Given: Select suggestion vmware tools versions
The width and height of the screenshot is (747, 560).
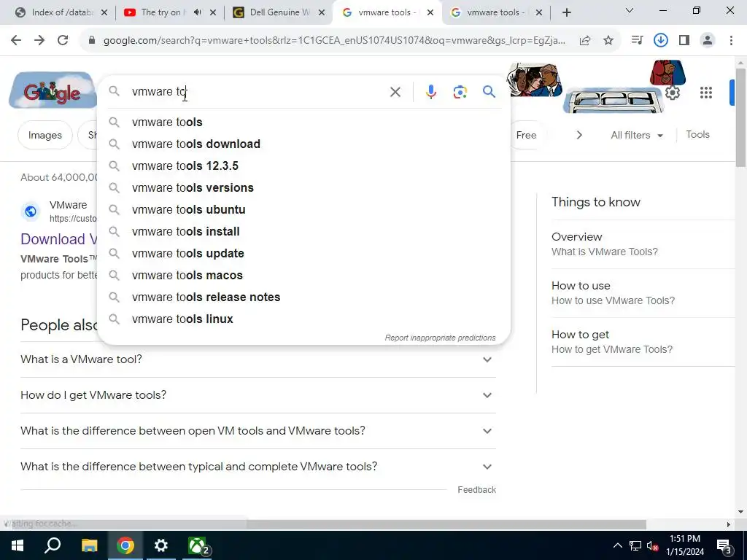Looking at the screenshot, I should [x=303, y=187].
